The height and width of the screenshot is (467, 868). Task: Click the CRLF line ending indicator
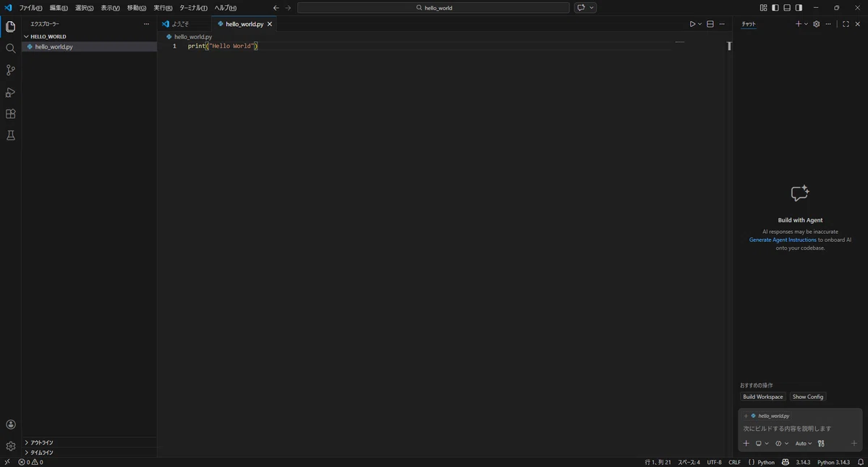(x=734, y=462)
